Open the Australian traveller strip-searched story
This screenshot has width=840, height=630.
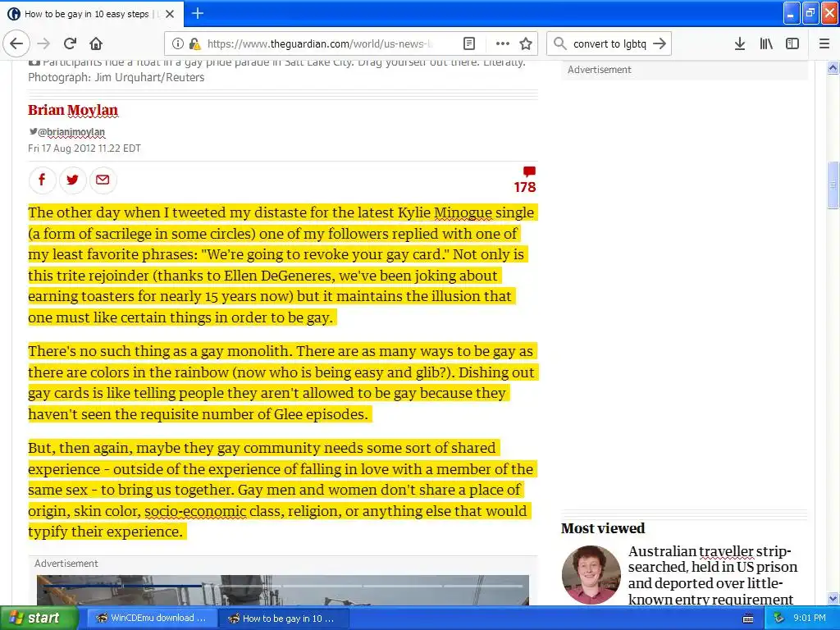713,575
